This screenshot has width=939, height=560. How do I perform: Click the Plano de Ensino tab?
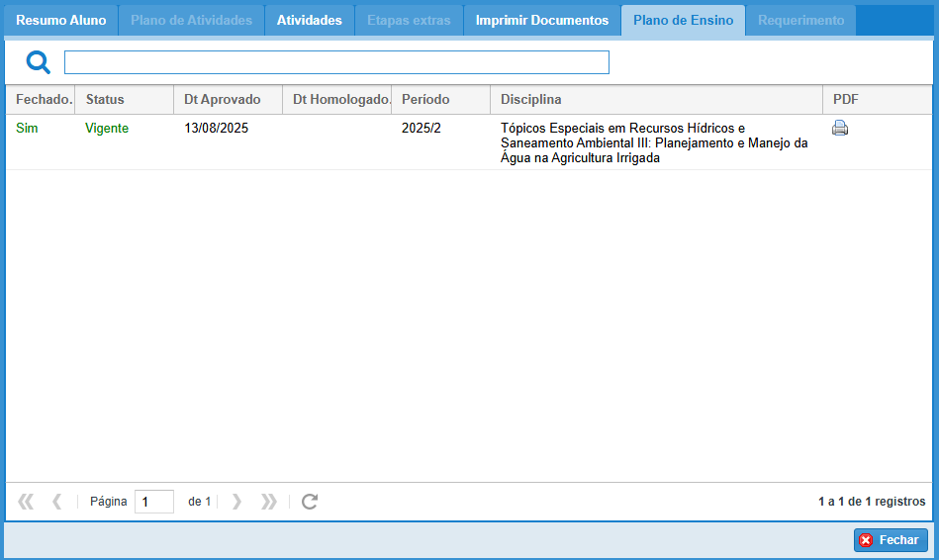(683, 21)
